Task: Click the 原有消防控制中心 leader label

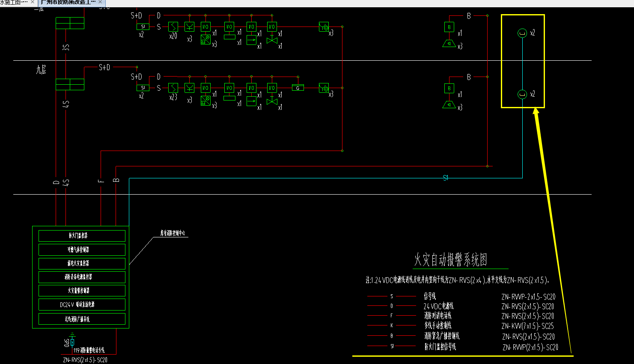Action: pos(173,233)
